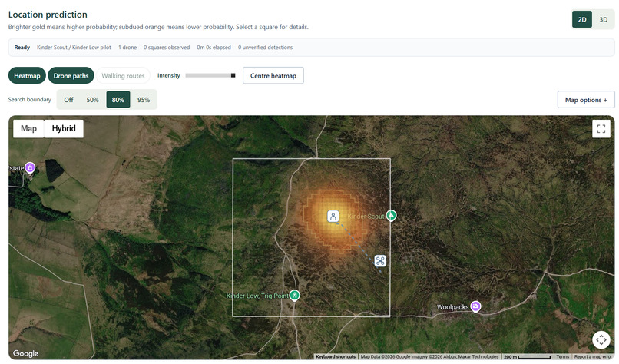Toggle the Drone paths layer
Screen dimensions: 619x364
(x=71, y=76)
